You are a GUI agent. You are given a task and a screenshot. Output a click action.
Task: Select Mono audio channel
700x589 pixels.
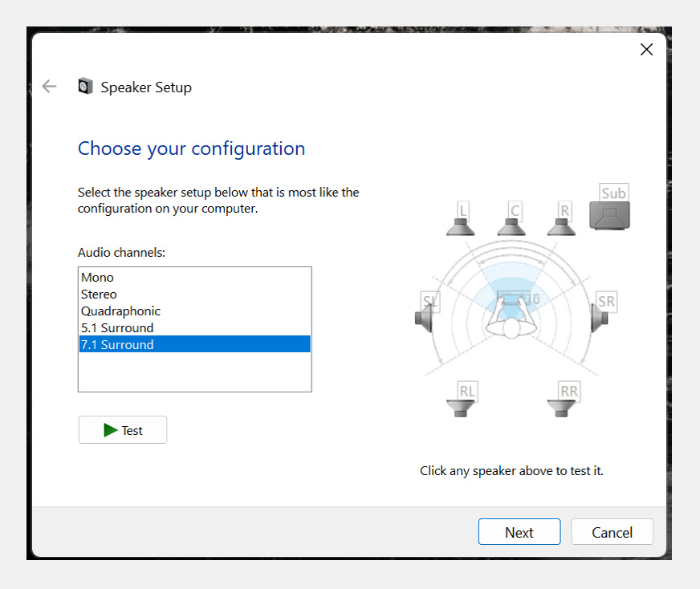coord(194,277)
